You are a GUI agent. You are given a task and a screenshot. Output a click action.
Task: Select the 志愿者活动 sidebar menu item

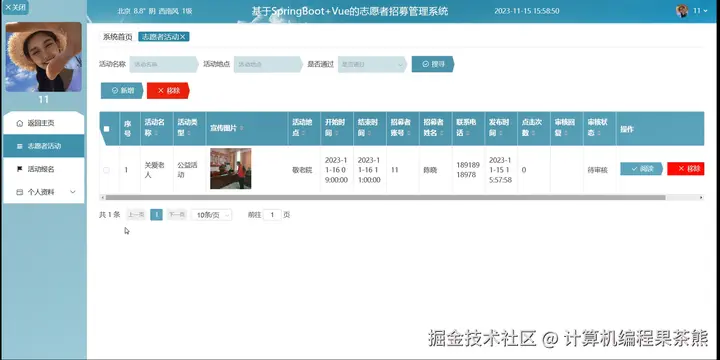tap(43, 146)
